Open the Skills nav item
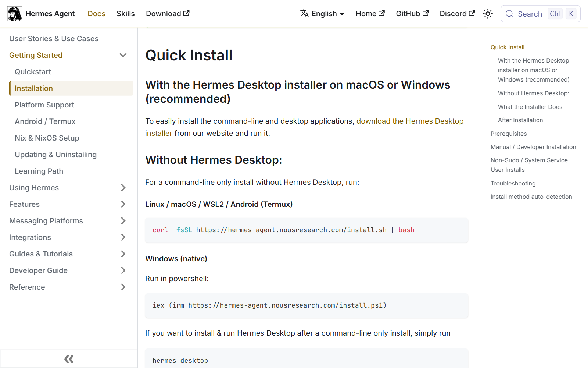The height and width of the screenshot is (368, 588). pyautogui.click(x=126, y=14)
